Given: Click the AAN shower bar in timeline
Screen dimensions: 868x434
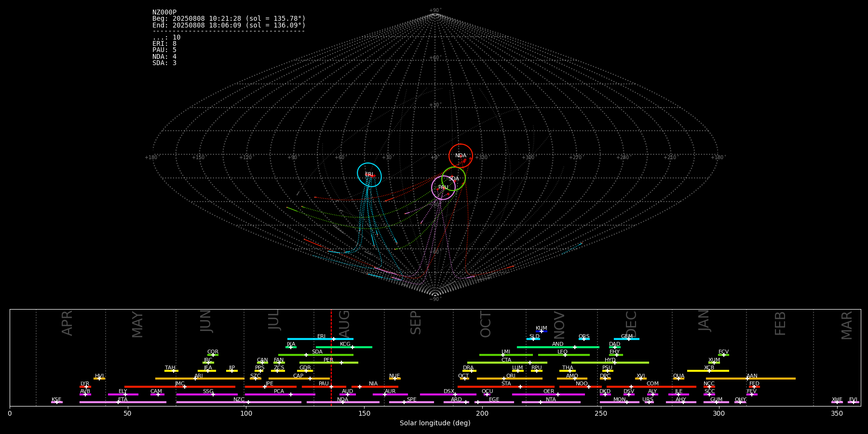Looking at the screenshot, I should 751,379.
